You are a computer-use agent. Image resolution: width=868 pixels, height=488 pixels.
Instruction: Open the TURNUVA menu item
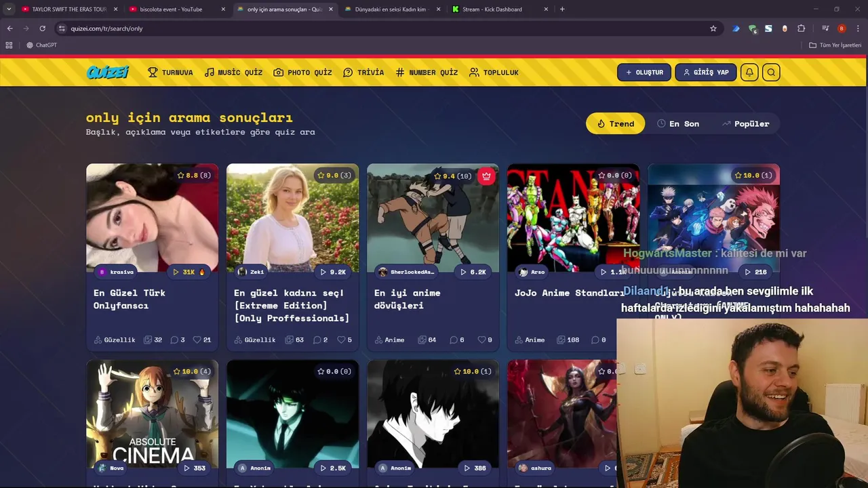click(170, 73)
